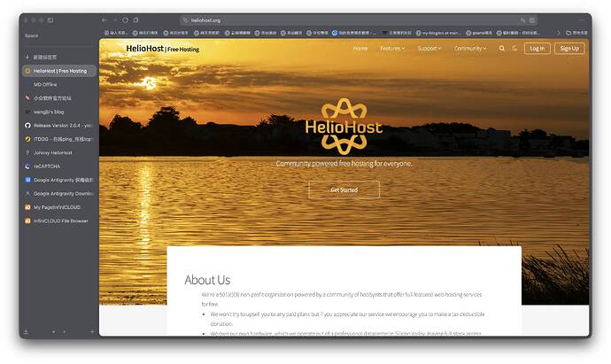611x364 pixels.
Task: Click the Get Started button
Action: point(344,190)
